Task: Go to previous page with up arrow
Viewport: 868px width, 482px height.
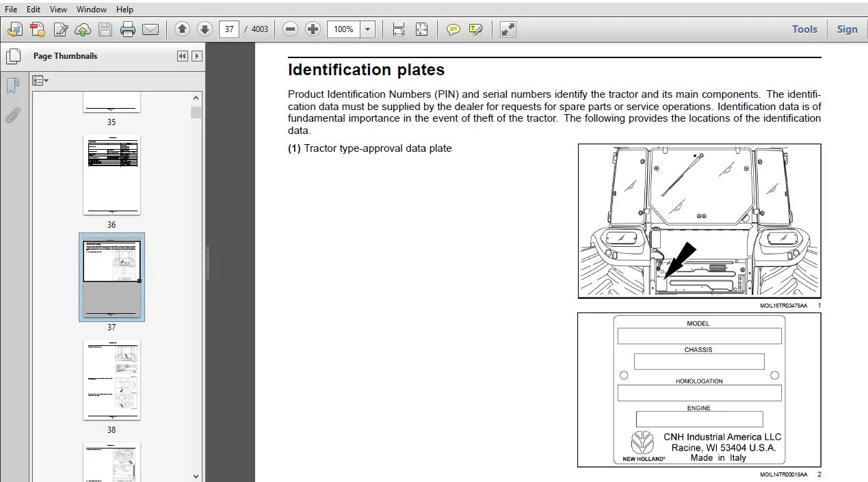Action: (x=182, y=29)
